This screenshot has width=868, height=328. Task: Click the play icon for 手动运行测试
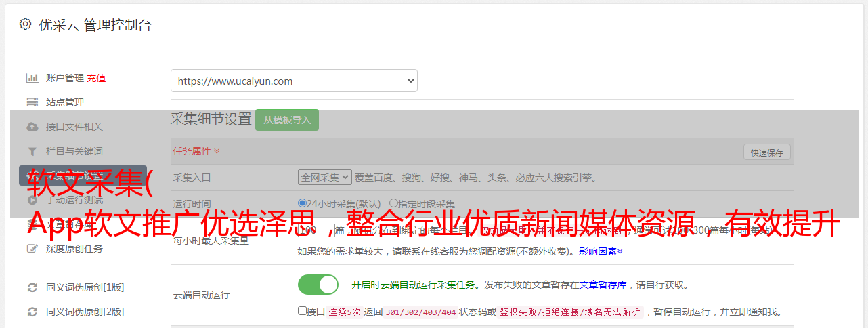pyautogui.click(x=32, y=200)
